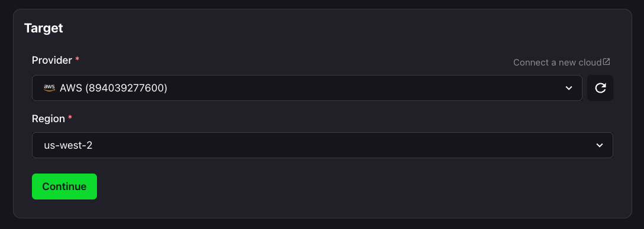Open the Provider dropdown

tap(307, 88)
